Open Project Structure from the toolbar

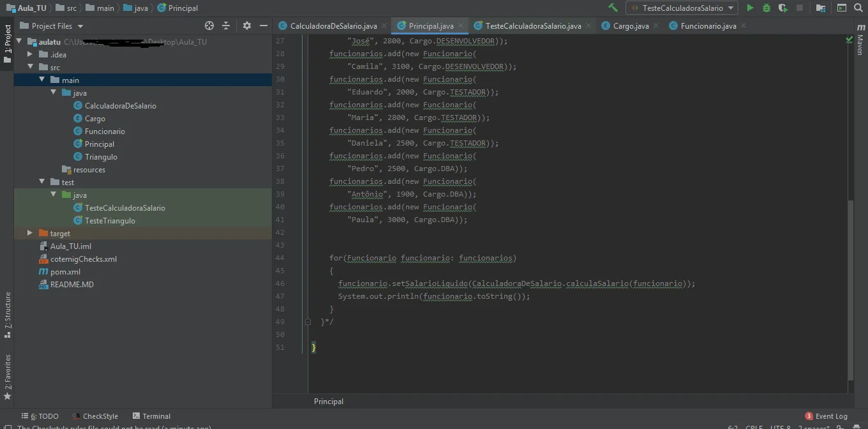(821, 8)
